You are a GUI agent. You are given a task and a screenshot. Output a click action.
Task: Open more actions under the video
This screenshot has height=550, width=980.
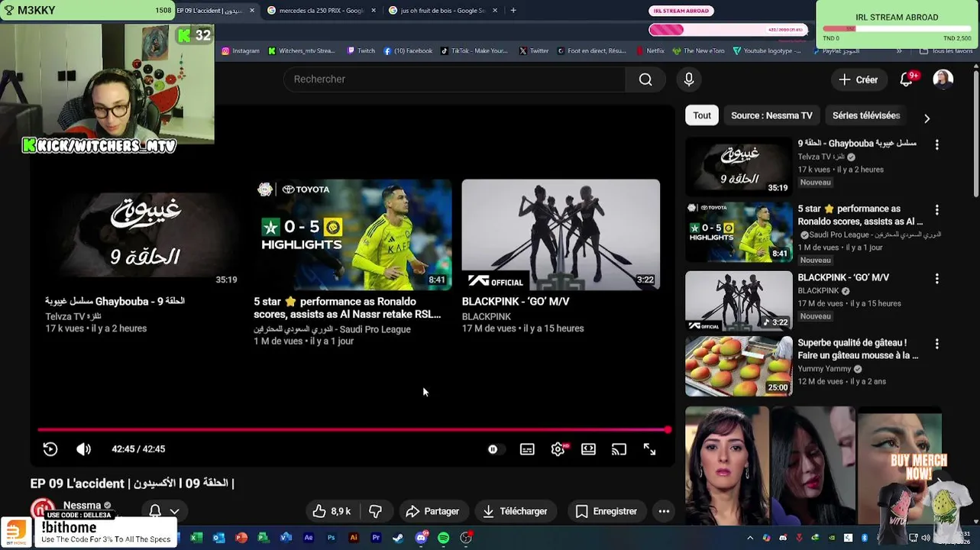(x=664, y=511)
